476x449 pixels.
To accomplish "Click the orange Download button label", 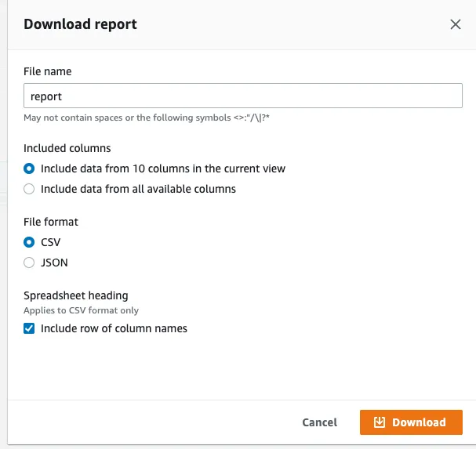I will point(419,422).
